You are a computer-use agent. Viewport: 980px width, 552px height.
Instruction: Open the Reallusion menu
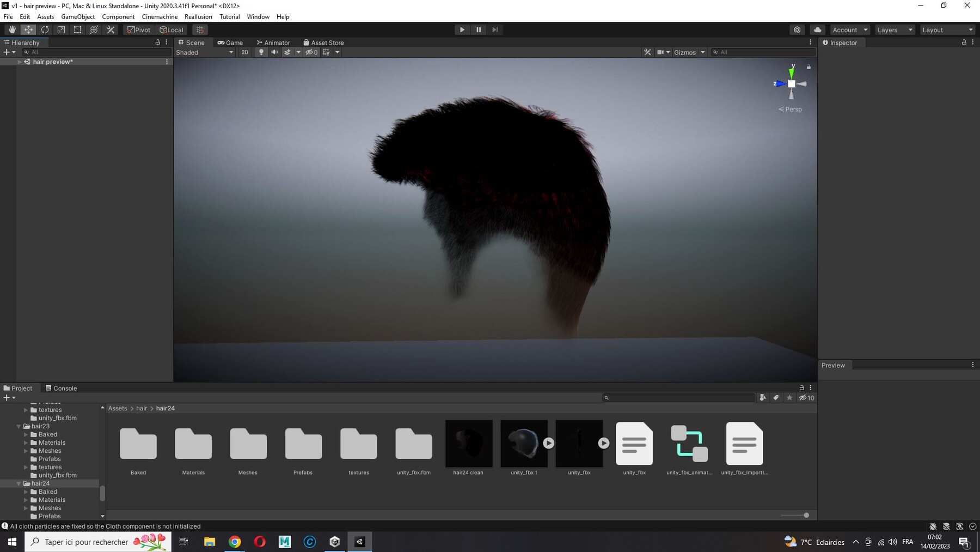[198, 17]
